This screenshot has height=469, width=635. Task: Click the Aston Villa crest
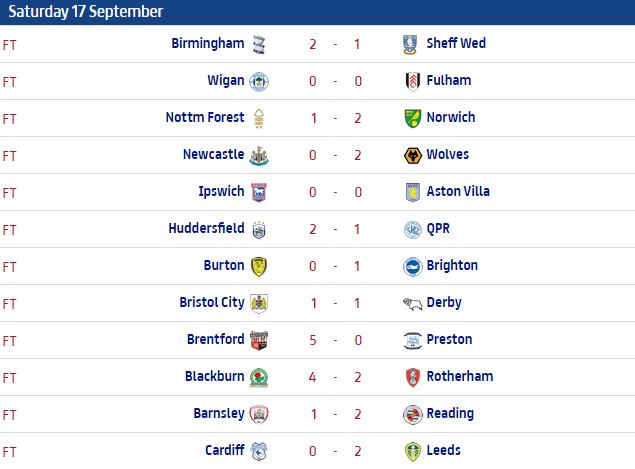408,192
